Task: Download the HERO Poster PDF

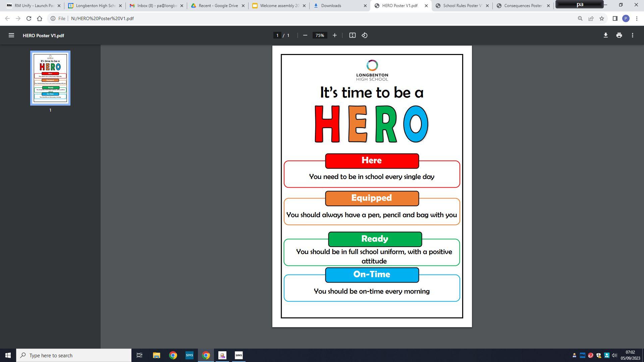Action: point(605,35)
